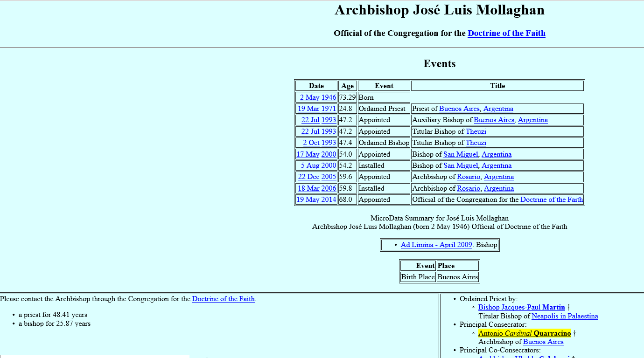644x358 pixels.
Task: Click the 'Birth Place' cell
Action: 418,277
